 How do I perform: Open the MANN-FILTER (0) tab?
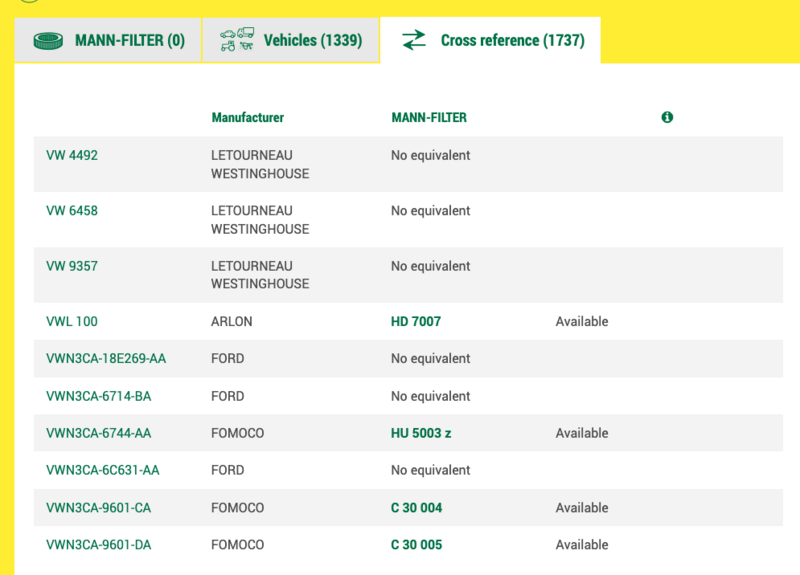coord(108,40)
